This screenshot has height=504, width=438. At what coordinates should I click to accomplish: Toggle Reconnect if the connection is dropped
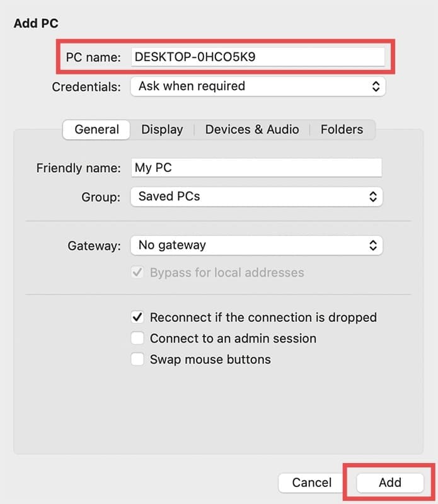(137, 318)
